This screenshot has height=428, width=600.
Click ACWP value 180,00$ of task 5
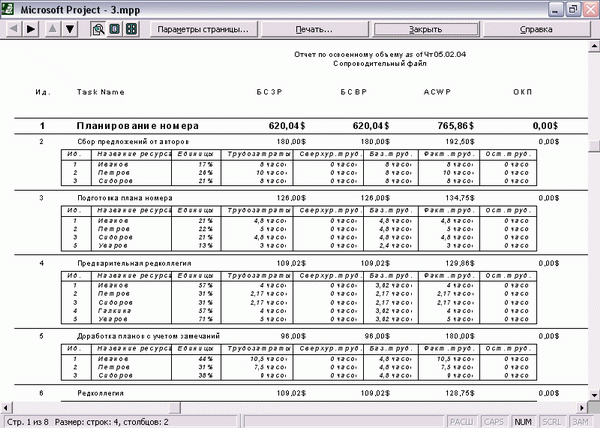tap(460, 336)
